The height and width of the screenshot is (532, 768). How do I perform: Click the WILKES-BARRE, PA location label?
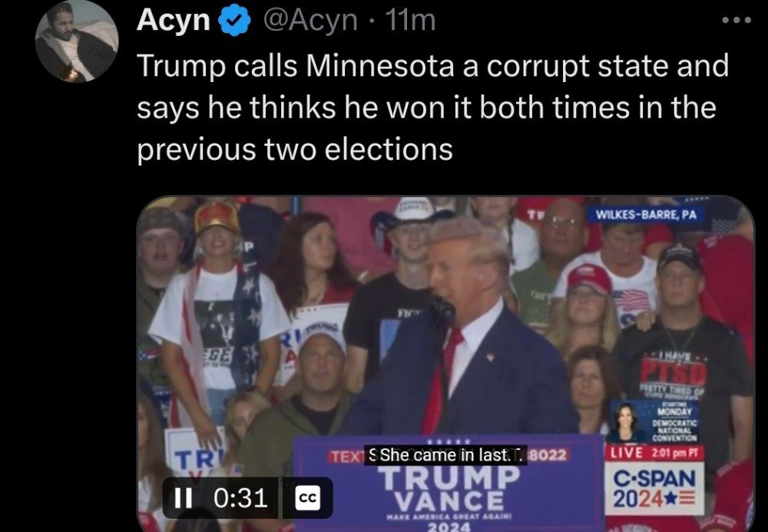[646, 214]
